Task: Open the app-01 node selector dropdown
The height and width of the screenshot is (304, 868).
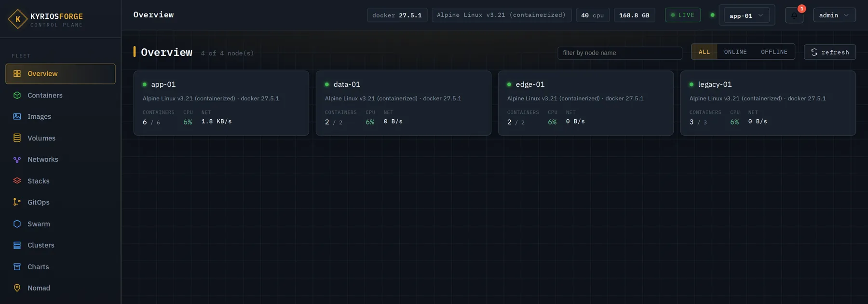Action: (x=746, y=15)
